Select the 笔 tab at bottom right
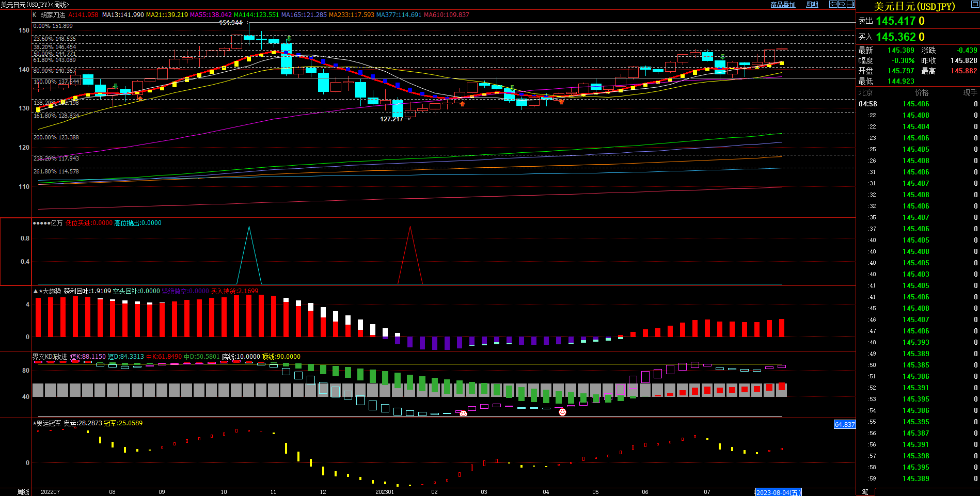980x496 pixels. click(865, 492)
